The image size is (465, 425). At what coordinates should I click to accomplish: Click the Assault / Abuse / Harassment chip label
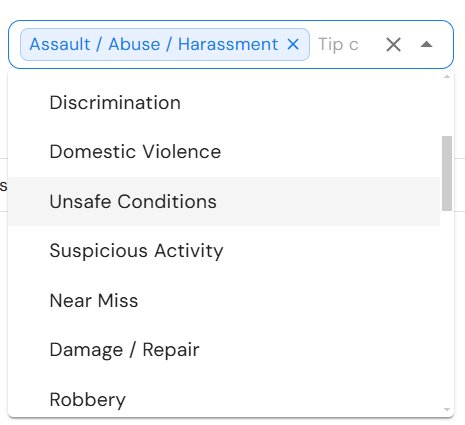click(x=154, y=44)
